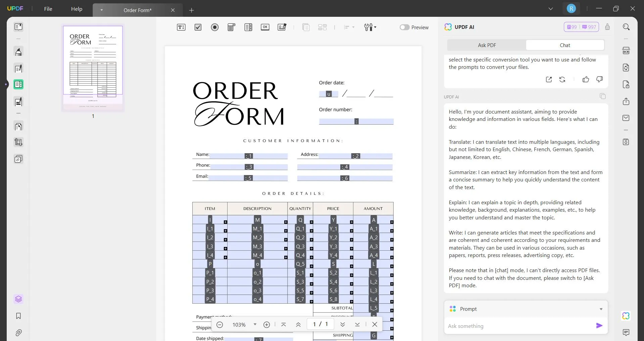This screenshot has width=644, height=341.
Task: Select the List Box form tool
Action: [248, 27]
